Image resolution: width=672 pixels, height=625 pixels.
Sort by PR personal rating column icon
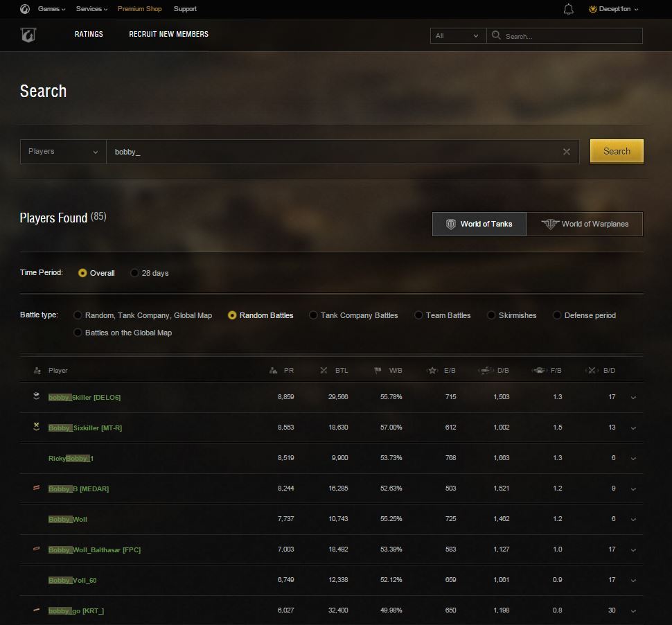click(274, 371)
